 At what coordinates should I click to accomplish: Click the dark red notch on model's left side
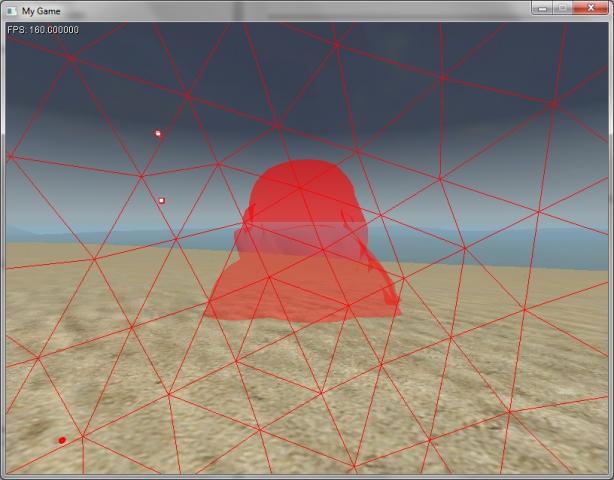pos(250,213)
